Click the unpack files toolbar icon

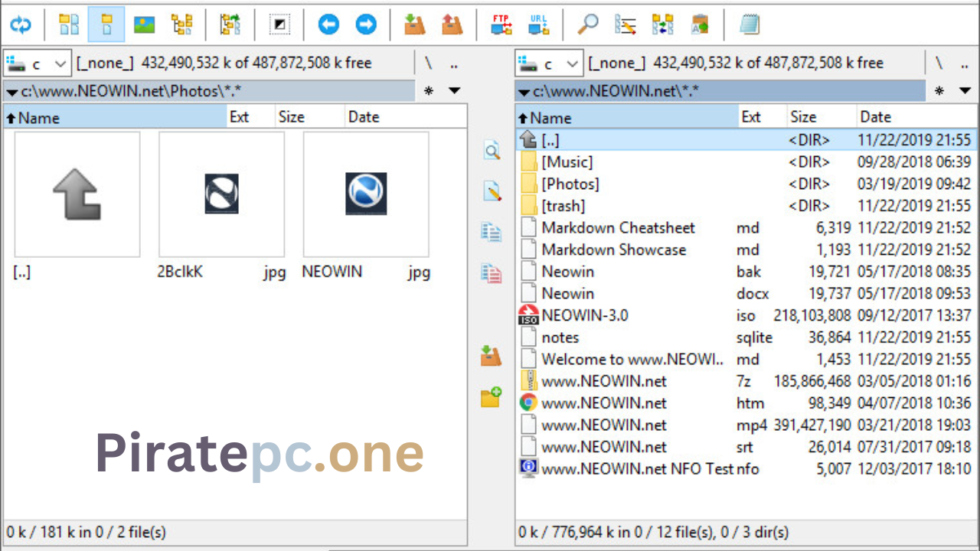click(452, 25)
